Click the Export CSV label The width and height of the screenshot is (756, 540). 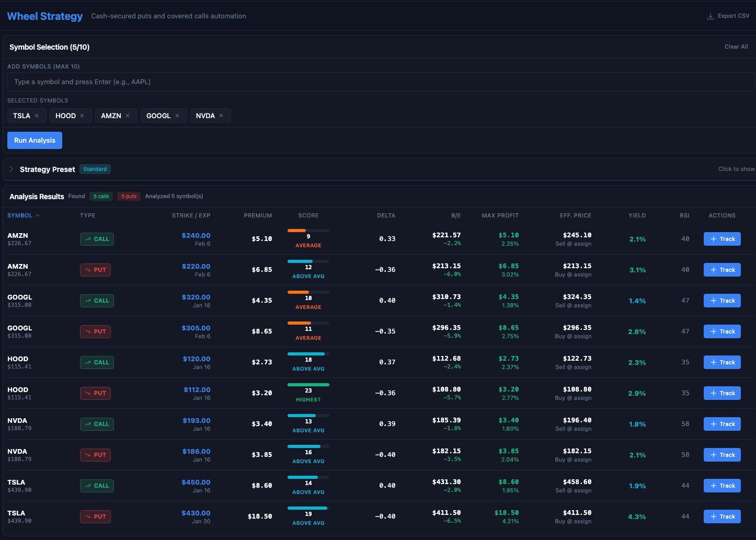(734, 16)
